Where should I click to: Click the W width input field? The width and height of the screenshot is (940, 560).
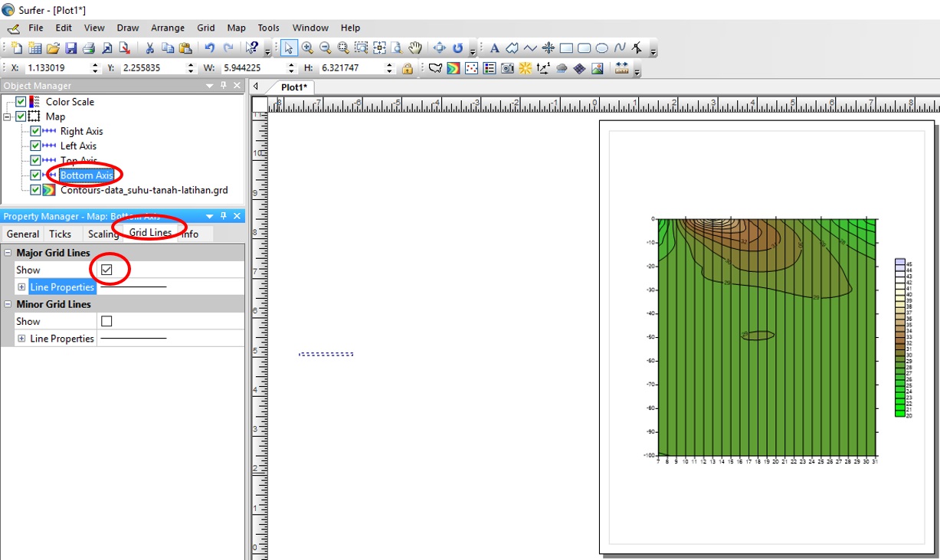coord(253,68)
